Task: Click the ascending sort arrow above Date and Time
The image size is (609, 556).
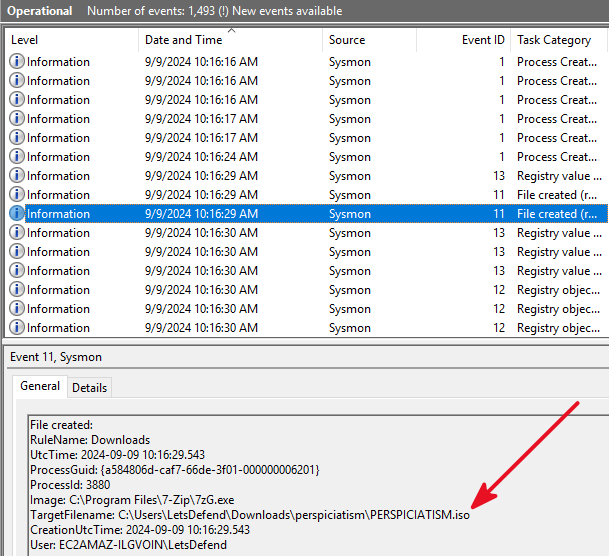Action: [231, 30]
